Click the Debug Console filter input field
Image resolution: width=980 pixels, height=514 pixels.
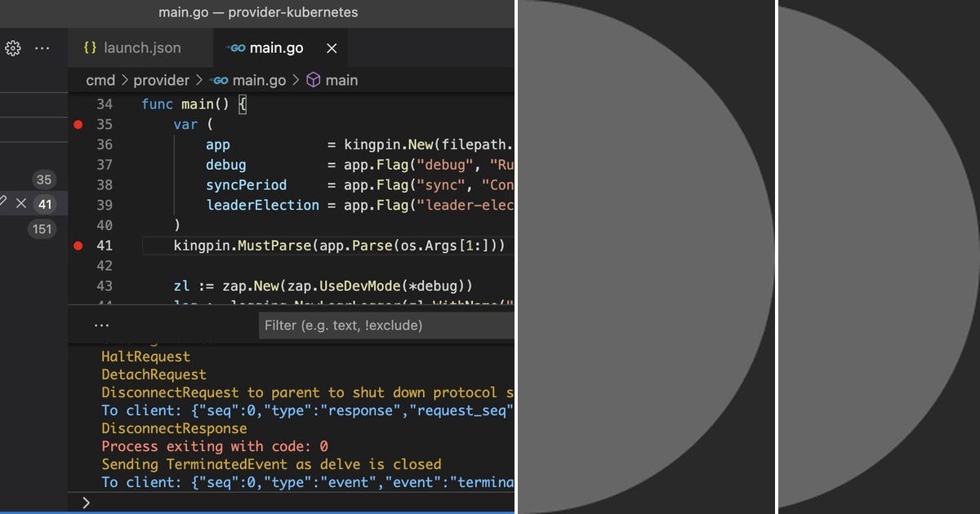point(384,325)
